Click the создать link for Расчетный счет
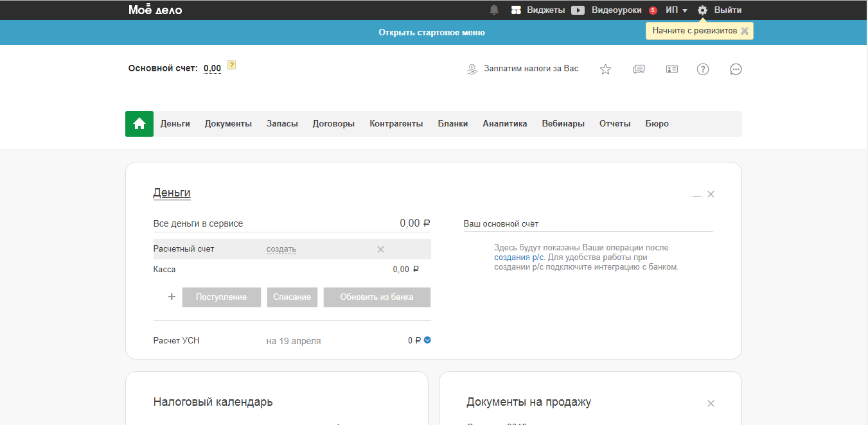Viewport: 868px width, 425px height. (281, 248)
